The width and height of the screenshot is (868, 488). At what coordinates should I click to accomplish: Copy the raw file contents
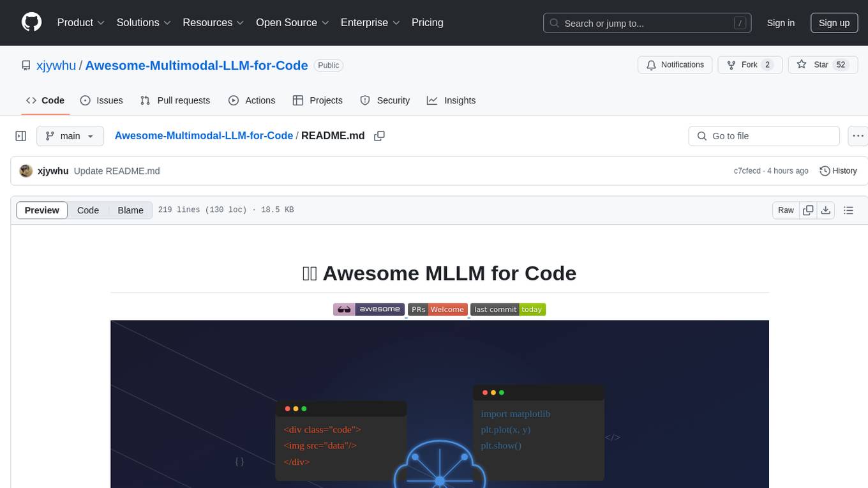(809, 210)
